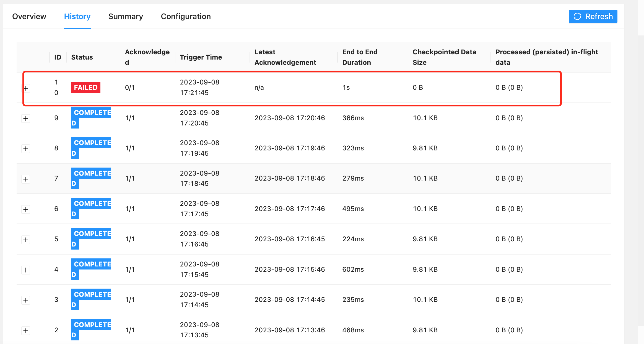Switch to the Summary tab
This screenshot has height=344, width=644.
point(126,16)
